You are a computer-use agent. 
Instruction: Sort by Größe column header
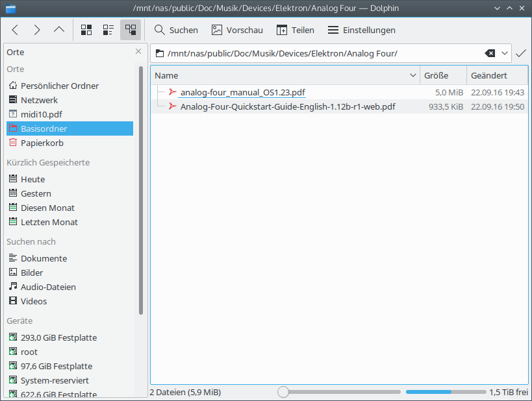[x=443, y=75]
